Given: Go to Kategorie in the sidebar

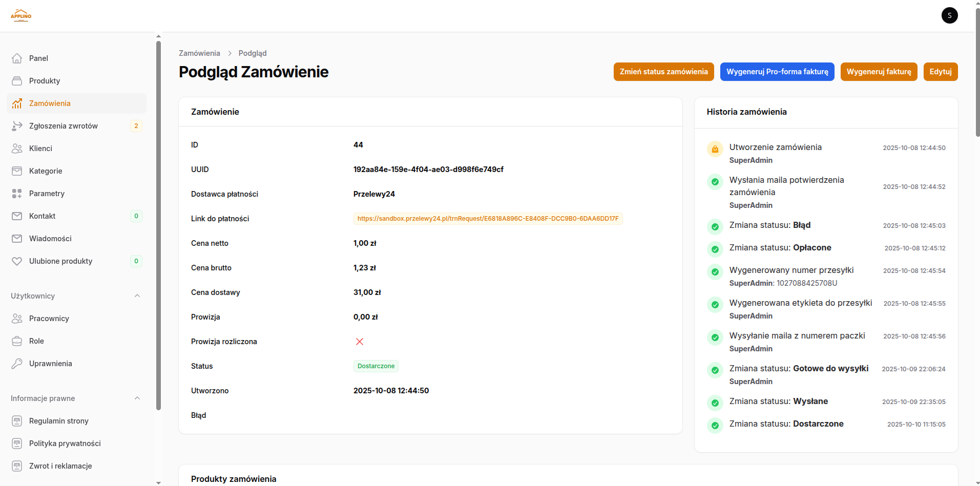Looking at the screenshot, I should (46, 171).
